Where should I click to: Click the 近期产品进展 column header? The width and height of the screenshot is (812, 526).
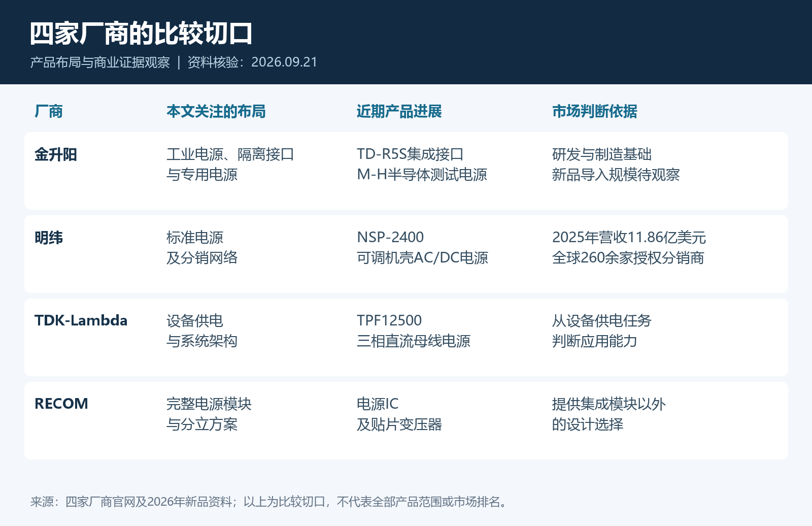pyautogui.click(x=399, y=111)
